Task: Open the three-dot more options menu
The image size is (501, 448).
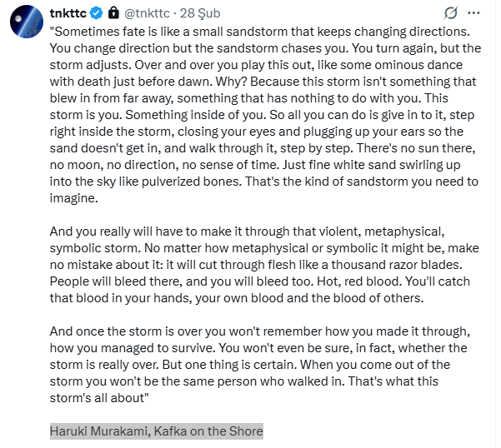Action: [474, 13]
